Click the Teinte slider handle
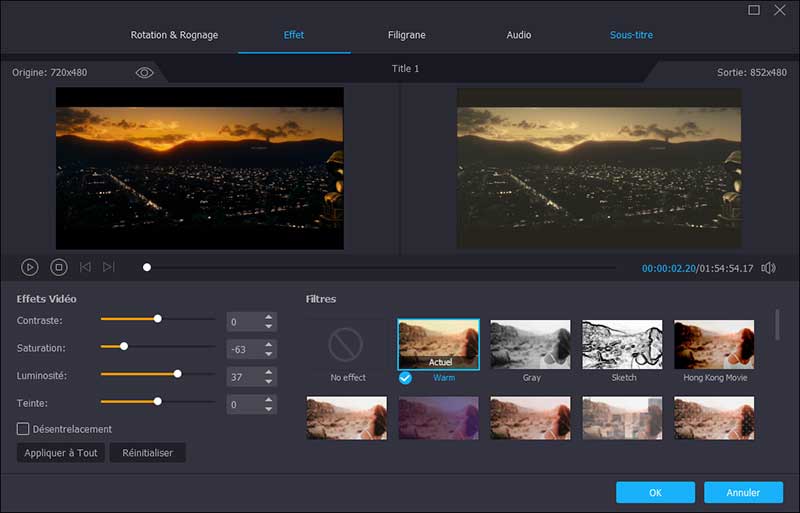 tap(157, 401)
